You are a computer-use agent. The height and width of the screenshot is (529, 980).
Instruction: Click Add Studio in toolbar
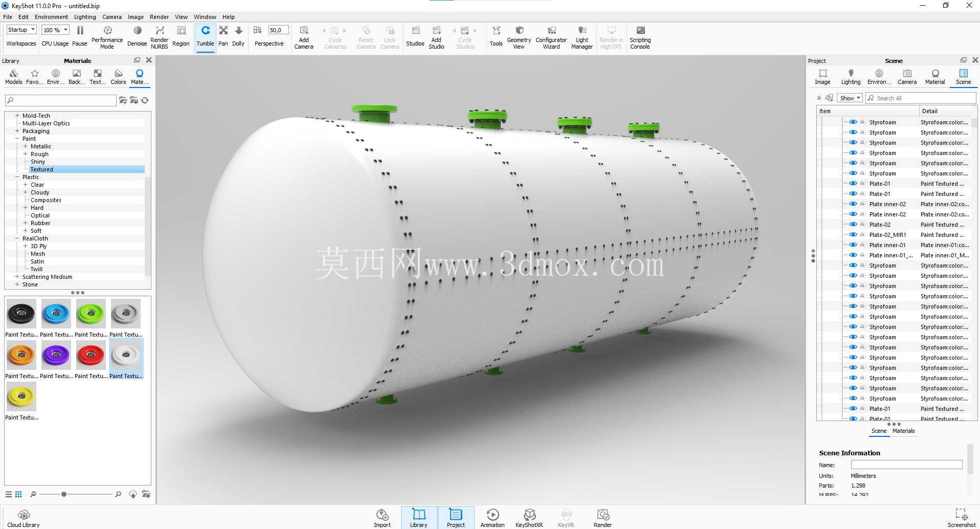(436, 37)
